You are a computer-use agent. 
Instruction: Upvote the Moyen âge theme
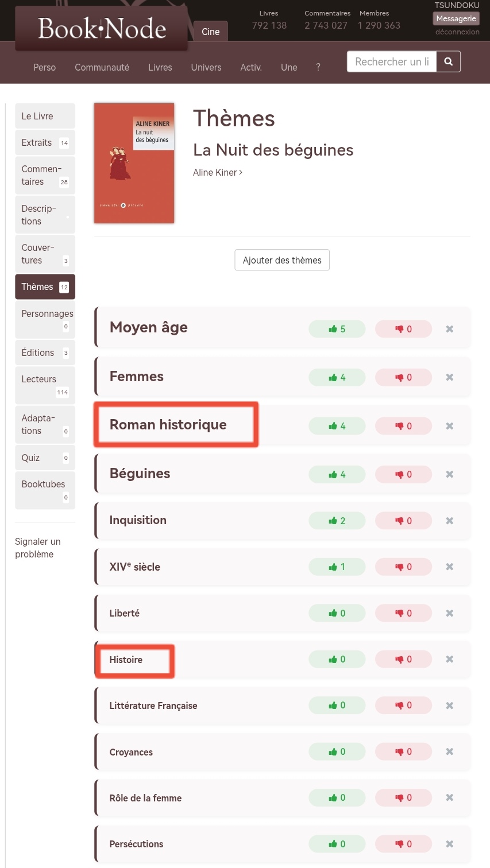point(337,329)
